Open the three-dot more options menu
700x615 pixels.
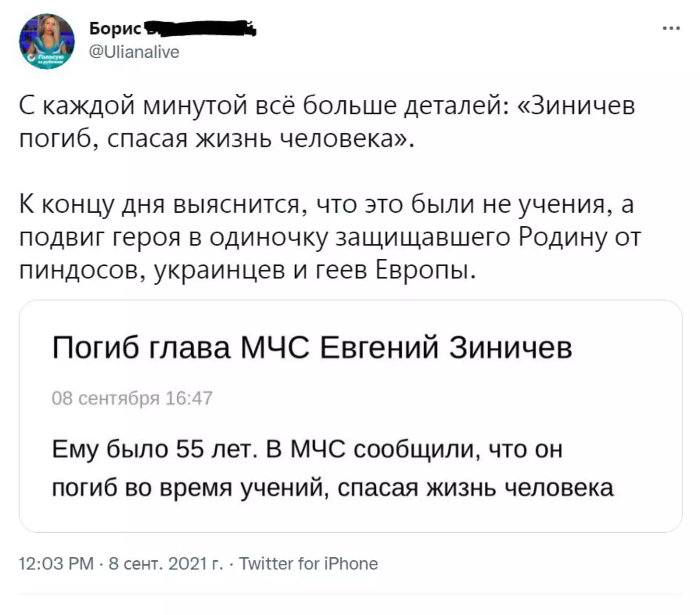(671, 28)
